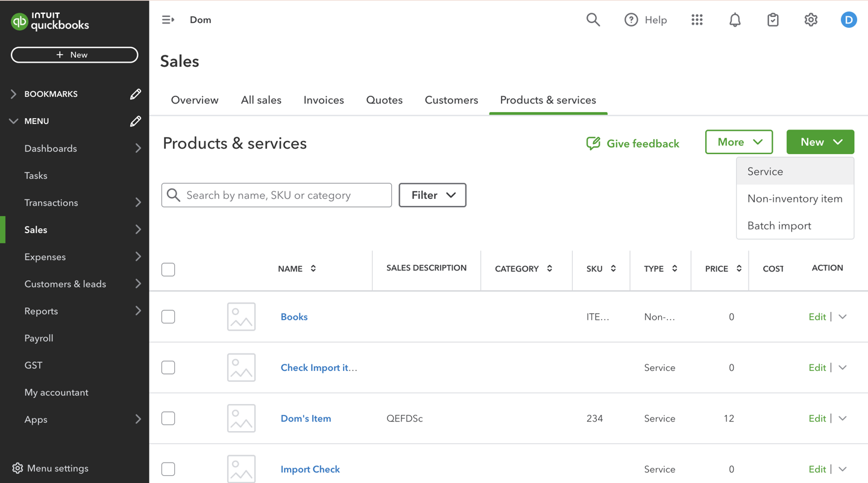The image size is (868, 483).
Task: Sort by the SKU column arrows
Action: (x=613, y=269)
